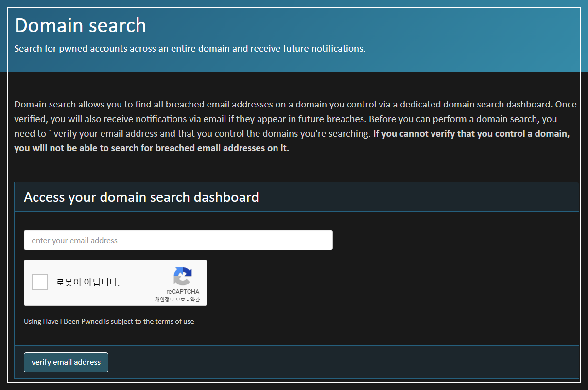Click the 'Using Have I Been Pwned' text
Viewport: 588px width, 390px height.
[63, 321]
